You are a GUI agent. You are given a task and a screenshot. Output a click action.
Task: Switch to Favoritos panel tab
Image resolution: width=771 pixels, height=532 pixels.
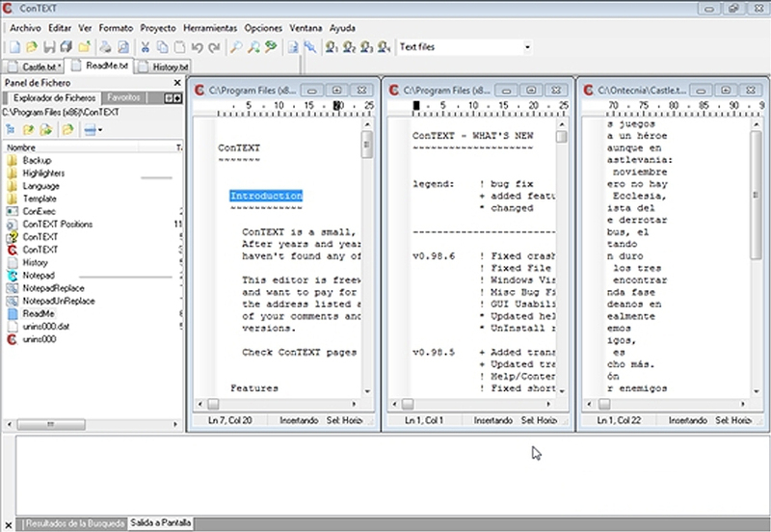pos(123,97)
